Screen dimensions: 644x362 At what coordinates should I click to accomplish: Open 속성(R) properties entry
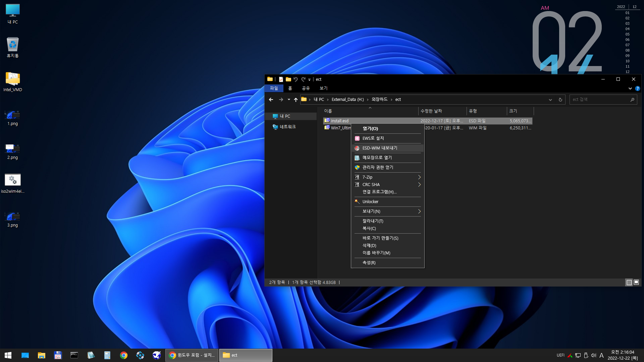click(x=387, y=262)
